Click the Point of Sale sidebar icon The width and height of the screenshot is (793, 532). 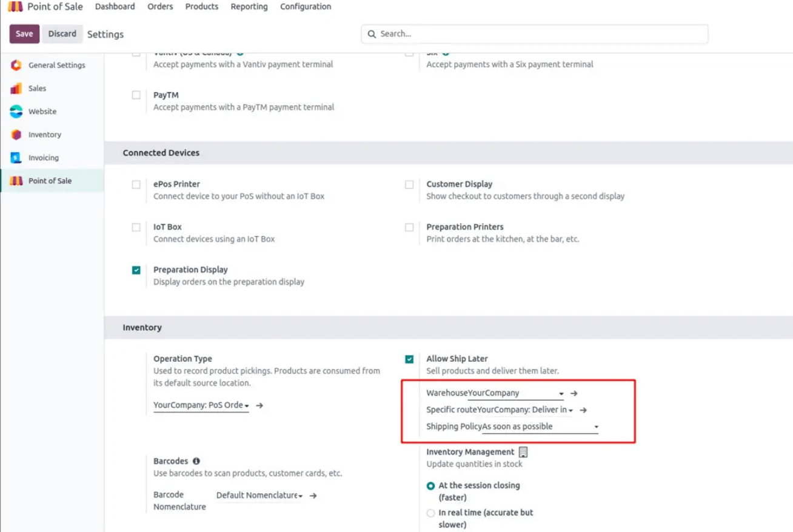click(x=16, y=181)
